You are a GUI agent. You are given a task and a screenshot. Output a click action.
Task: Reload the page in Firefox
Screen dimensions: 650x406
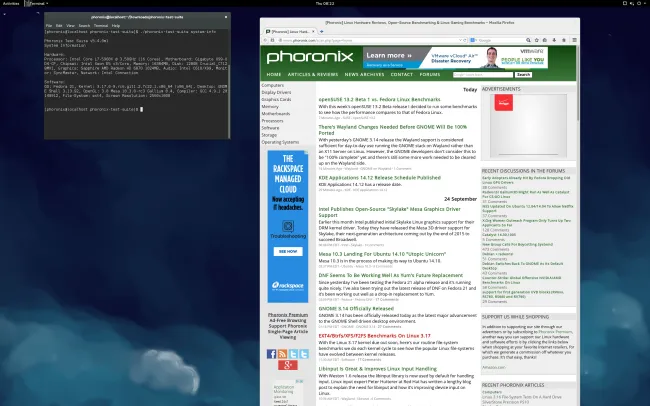pos(465,40)
